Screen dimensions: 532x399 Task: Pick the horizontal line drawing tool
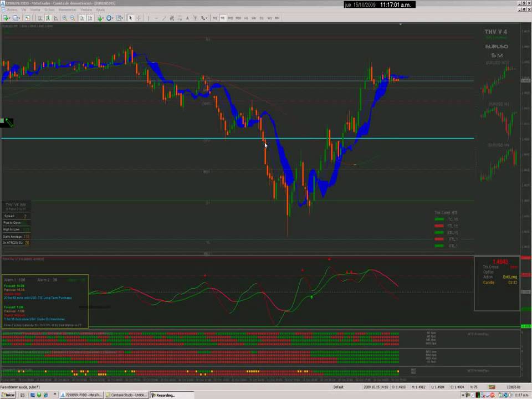click(x=156, y=18)
